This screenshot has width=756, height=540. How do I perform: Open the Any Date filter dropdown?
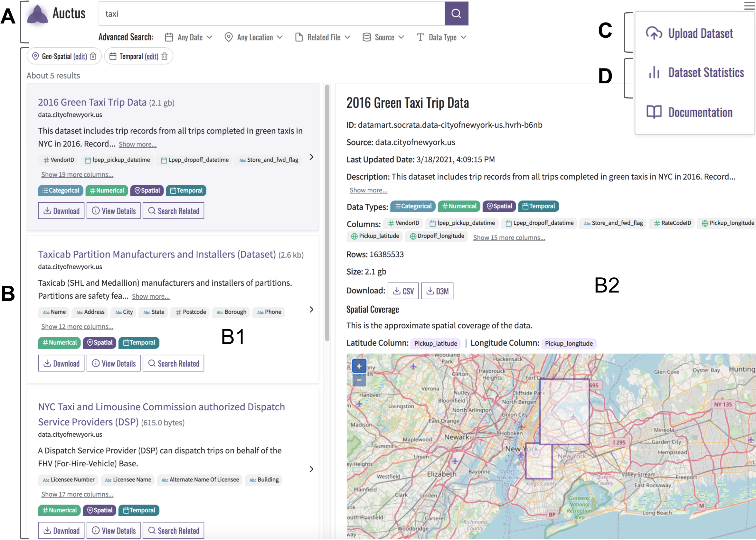coord(189,37)
